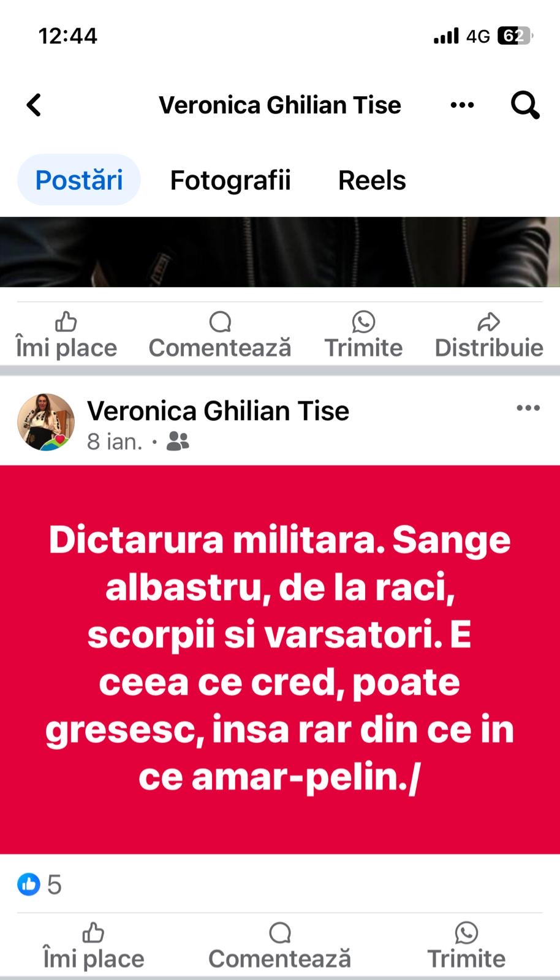Switch to the Postări tab
This screenshot has height=980, width=560.
tap(79, 180)
